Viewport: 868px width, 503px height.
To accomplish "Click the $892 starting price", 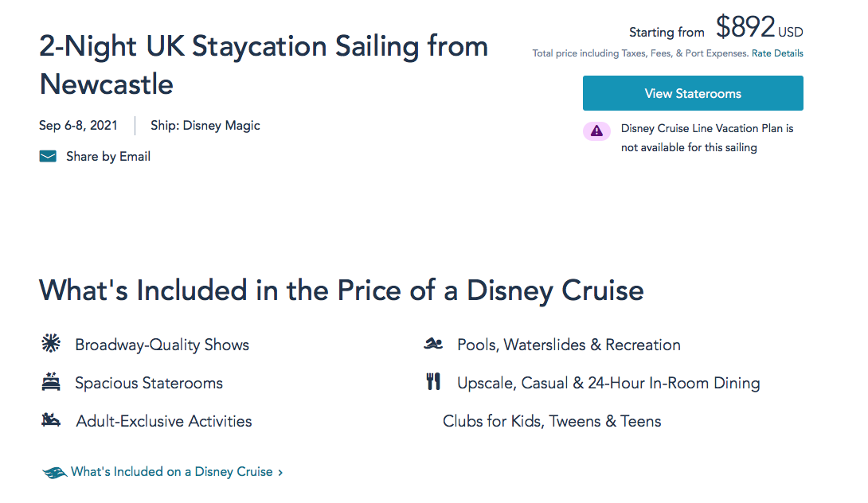I will [x=745, y=28].
